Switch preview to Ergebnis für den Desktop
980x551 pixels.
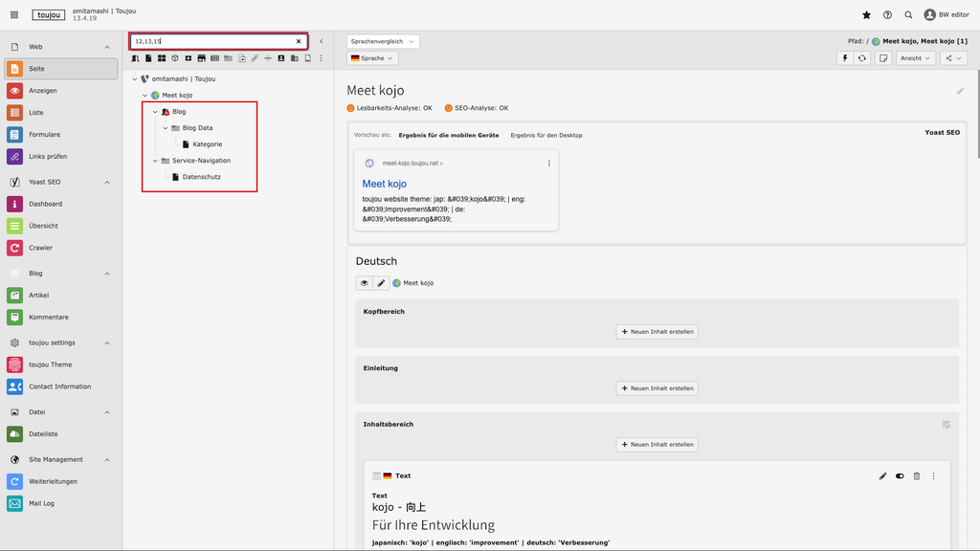point(546,135)
